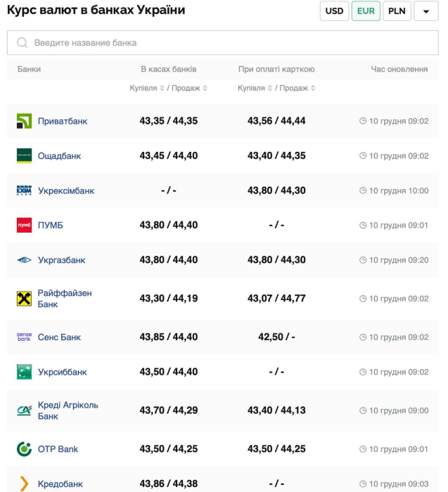Sort by cash desk Купівля rate
The height and width of the screenshot is (492, 448).
pyautogui.click(x=161, y=89)
